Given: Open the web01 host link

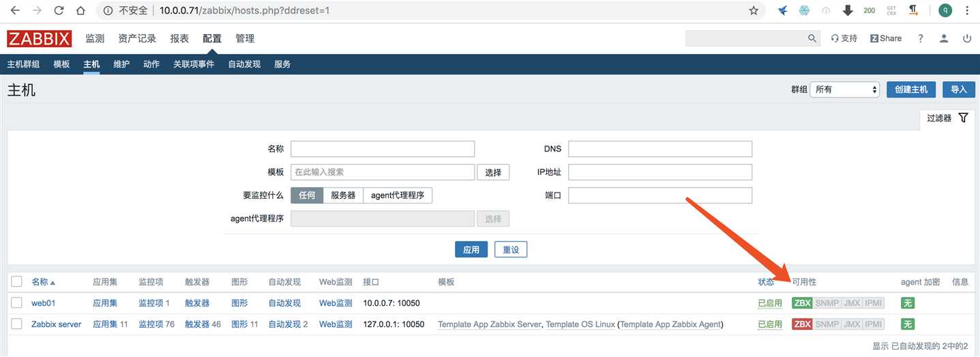Looking at the screenshot, I should (x=44, y=303).
